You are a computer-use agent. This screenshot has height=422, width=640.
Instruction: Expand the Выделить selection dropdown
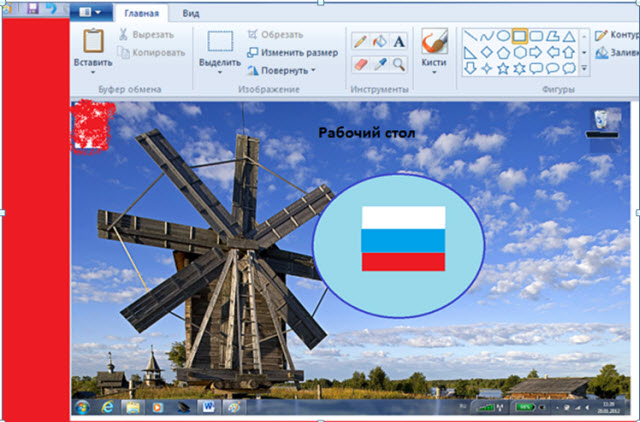pos(220,73)
